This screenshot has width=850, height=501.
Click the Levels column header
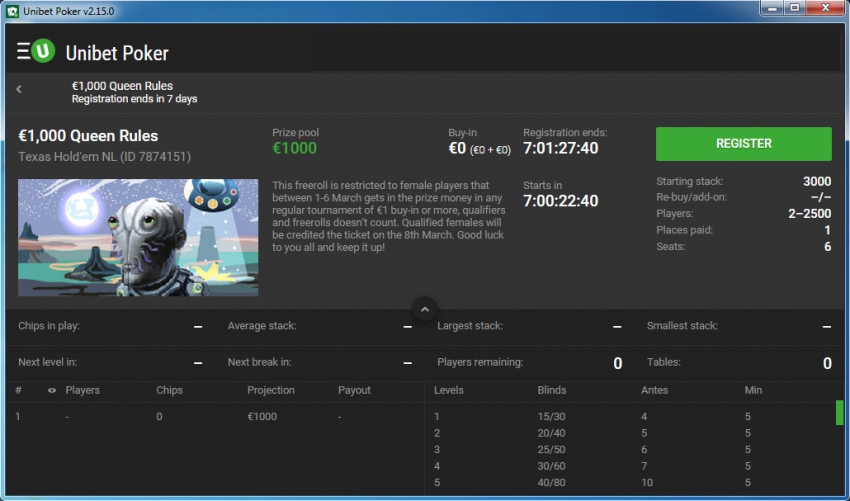coord(448,390)
